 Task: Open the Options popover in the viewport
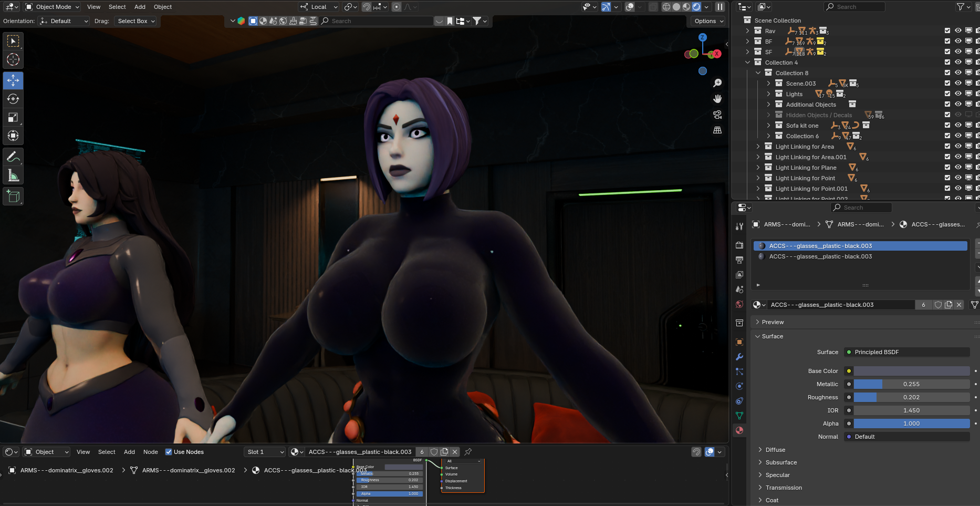(x=708, y=21)
